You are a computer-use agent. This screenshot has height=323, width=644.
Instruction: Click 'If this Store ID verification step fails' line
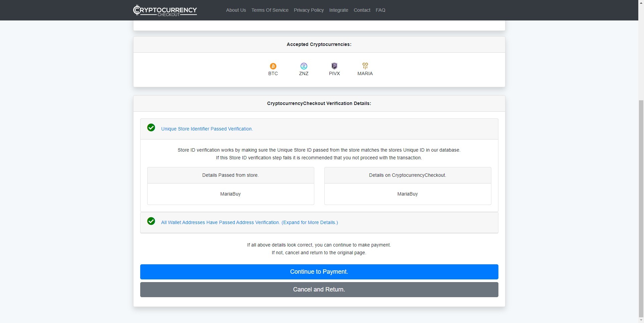click(319, 158)
